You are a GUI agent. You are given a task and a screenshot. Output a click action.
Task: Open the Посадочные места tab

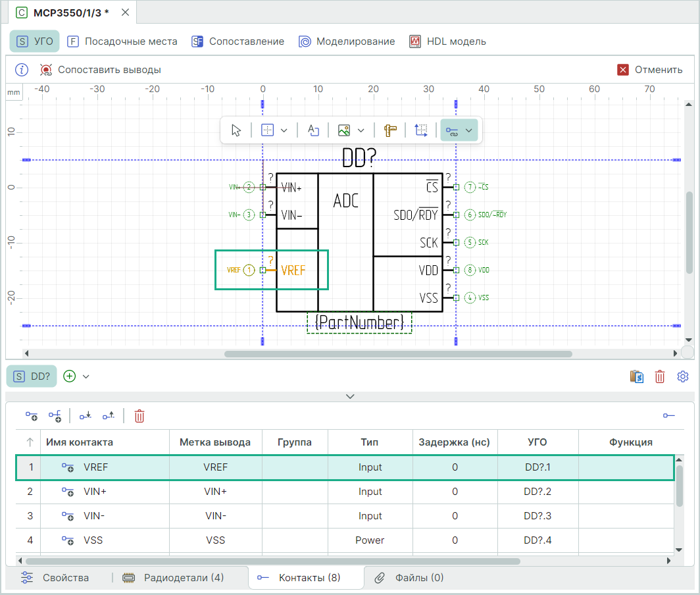[x=122, y=41]
